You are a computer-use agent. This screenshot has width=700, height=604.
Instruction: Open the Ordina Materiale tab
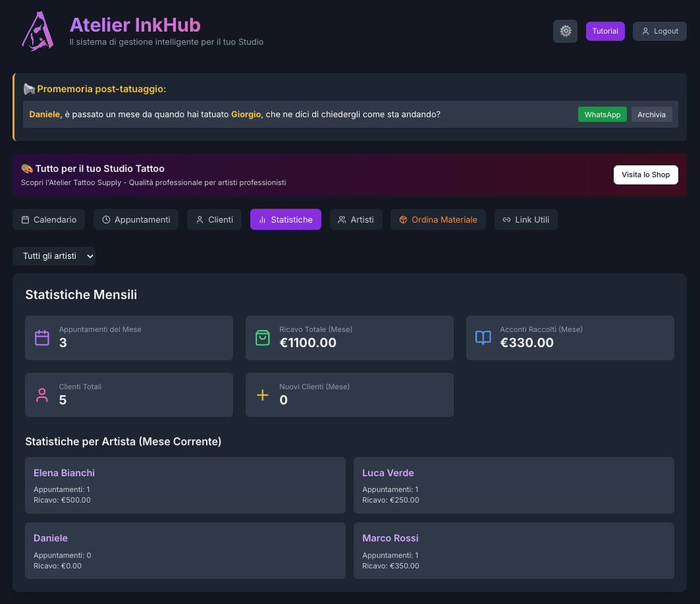438,219
